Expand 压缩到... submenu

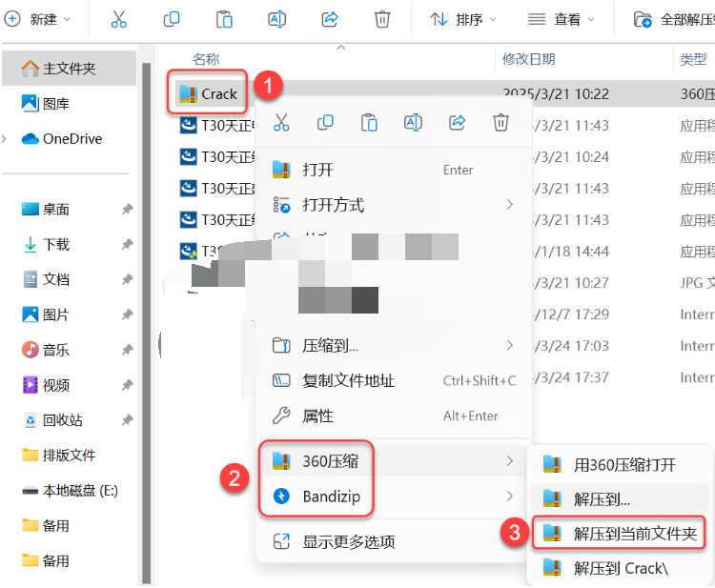(394, 346)
